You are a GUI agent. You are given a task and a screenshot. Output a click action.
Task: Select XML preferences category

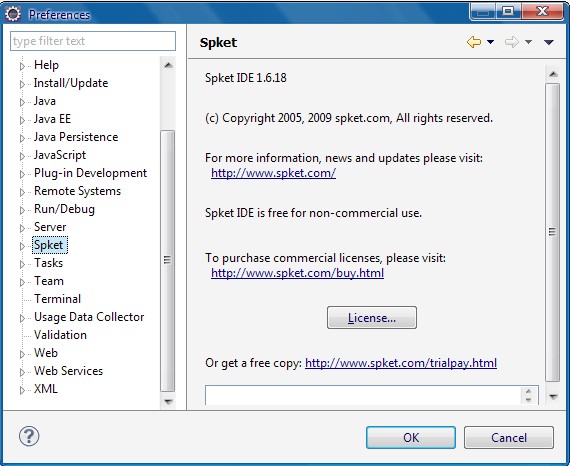click(46, 389)
